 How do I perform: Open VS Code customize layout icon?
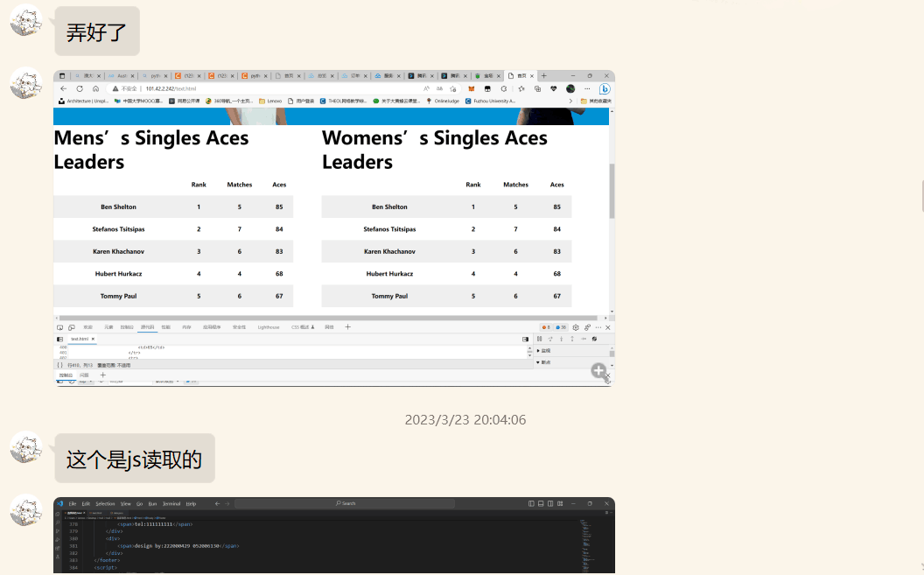pos(560,504)
